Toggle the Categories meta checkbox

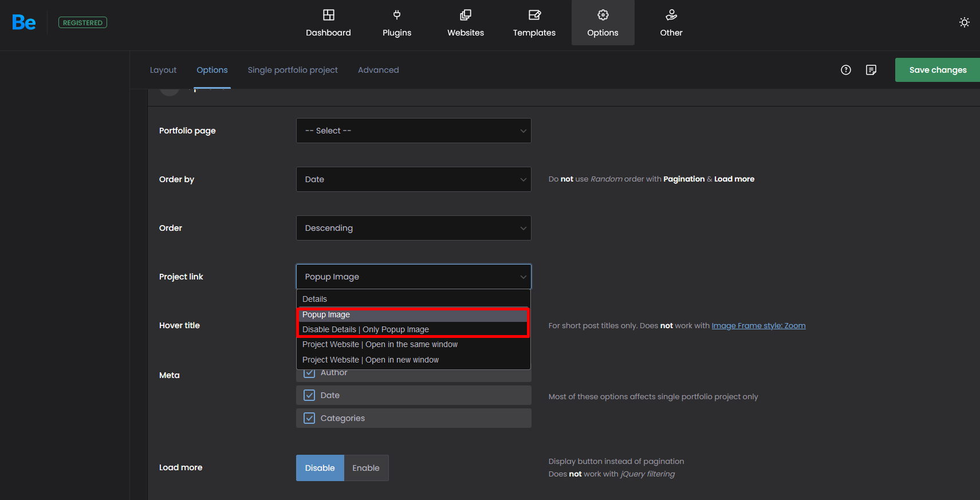coord(309,418)
